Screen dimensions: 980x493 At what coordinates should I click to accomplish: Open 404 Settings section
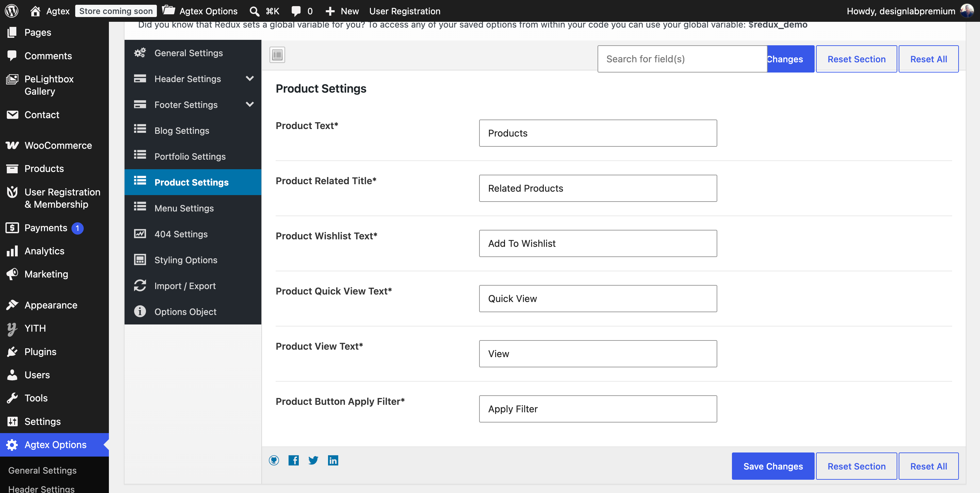click(193, 234)
